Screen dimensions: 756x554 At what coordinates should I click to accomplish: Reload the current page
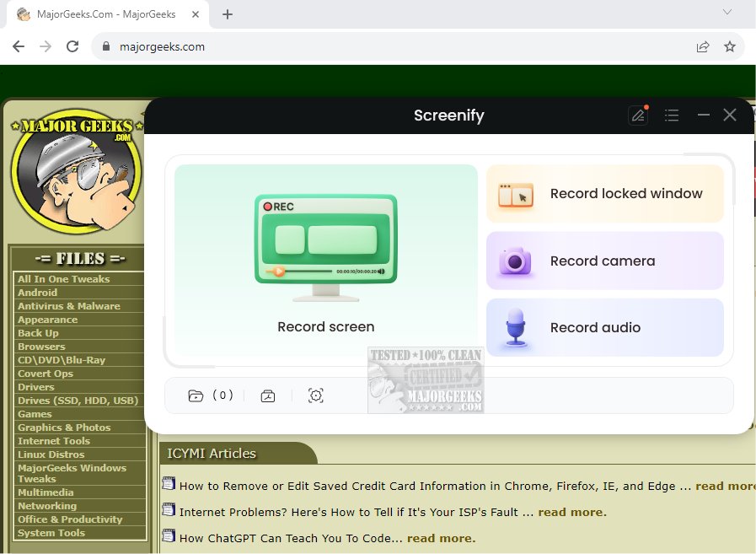tap(72, 46)
